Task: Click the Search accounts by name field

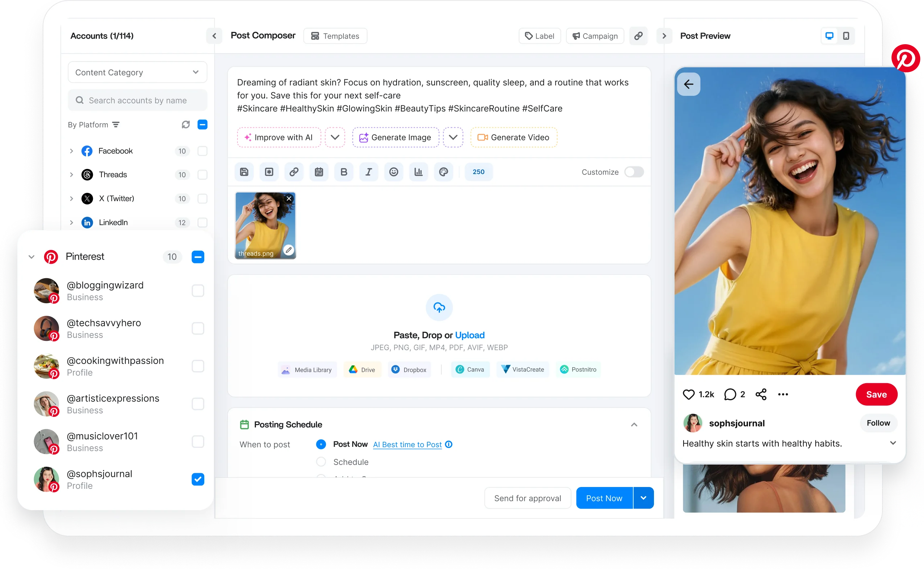Action: [x=137, y=100]
